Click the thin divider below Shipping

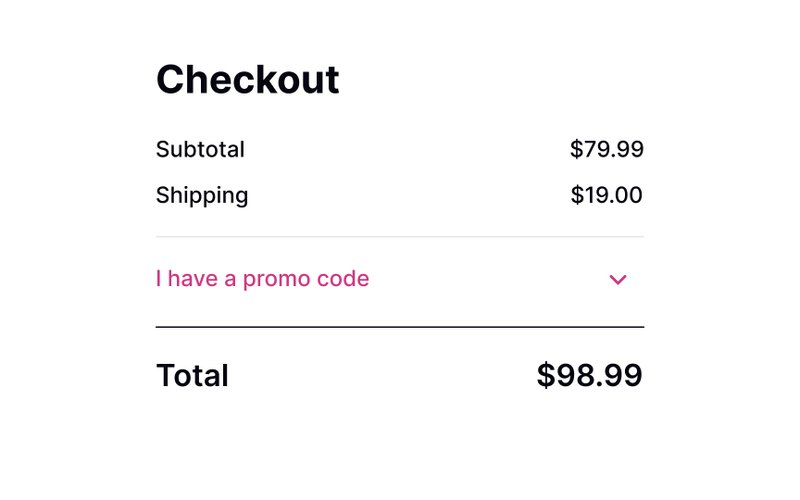400,237
